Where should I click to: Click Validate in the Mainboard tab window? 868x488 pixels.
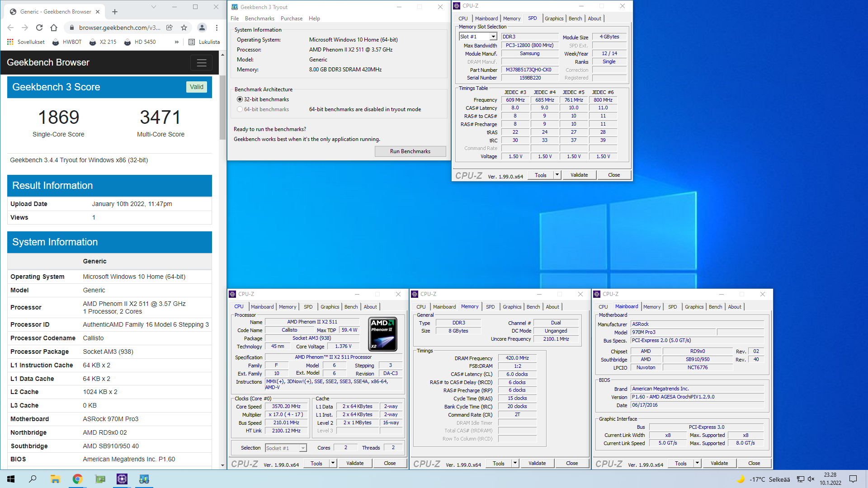click(719, 463)
